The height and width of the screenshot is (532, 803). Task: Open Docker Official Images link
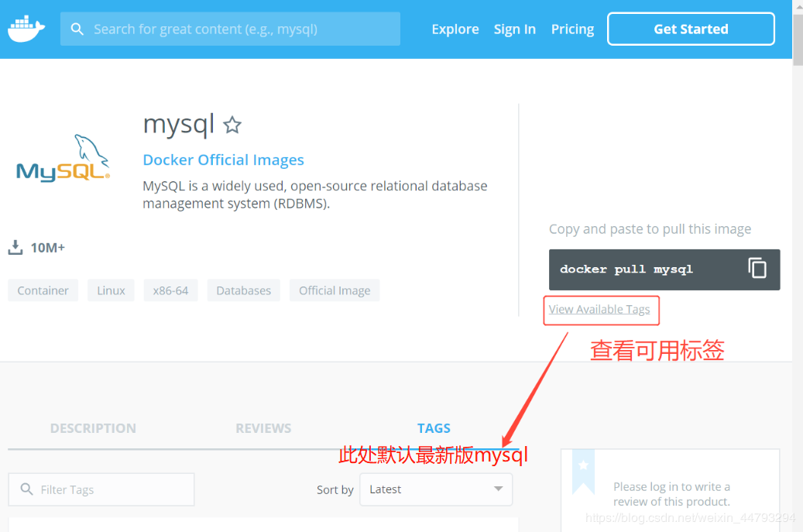[x=223, y=160]
